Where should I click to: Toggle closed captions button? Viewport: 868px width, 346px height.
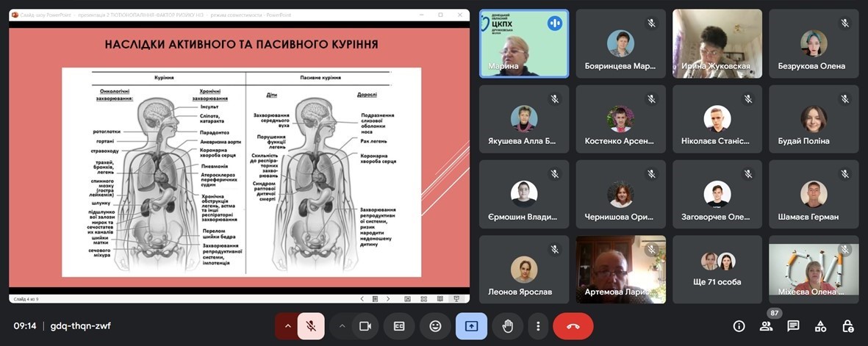click(x=399, y=326)
